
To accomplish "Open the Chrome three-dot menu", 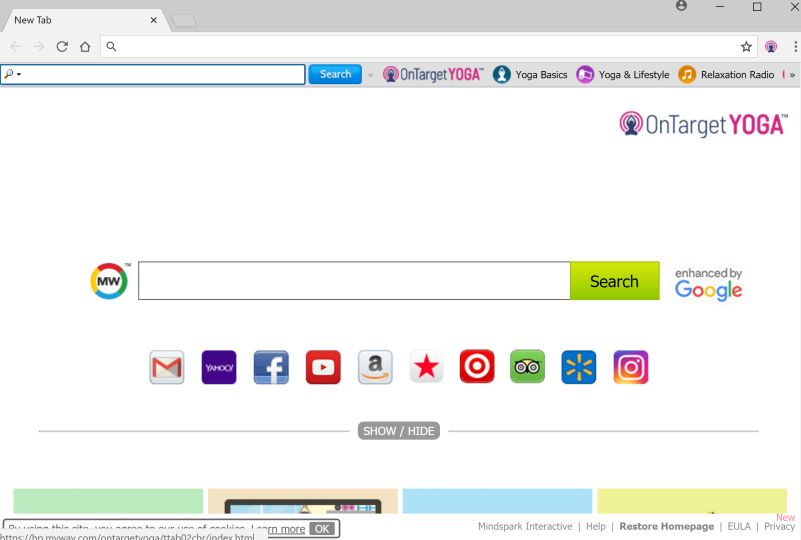I will click(795, 46).
